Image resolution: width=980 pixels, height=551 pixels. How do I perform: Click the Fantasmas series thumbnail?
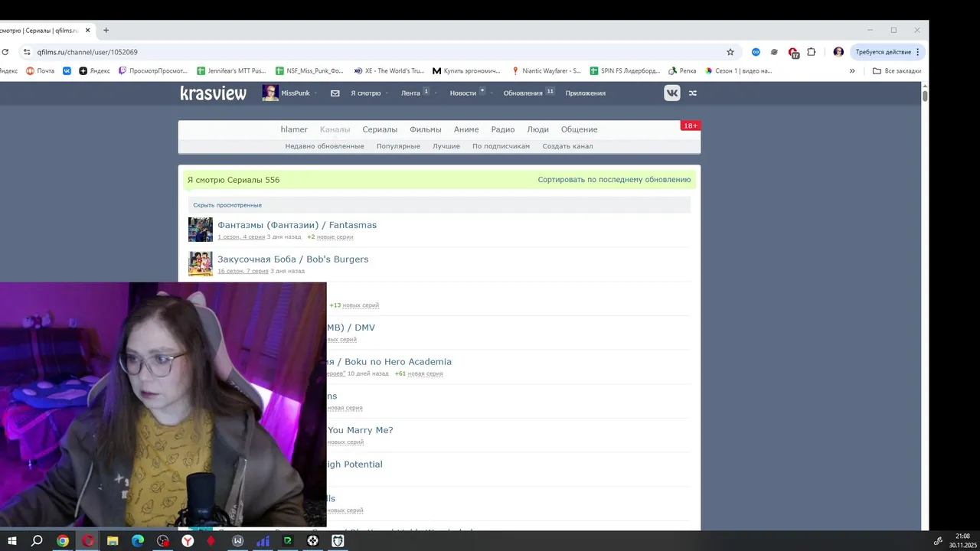tap(201, 230)
